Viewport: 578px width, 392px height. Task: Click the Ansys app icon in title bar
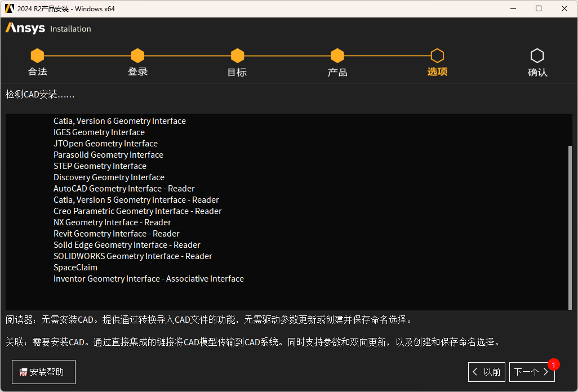(x=9, y=8)
